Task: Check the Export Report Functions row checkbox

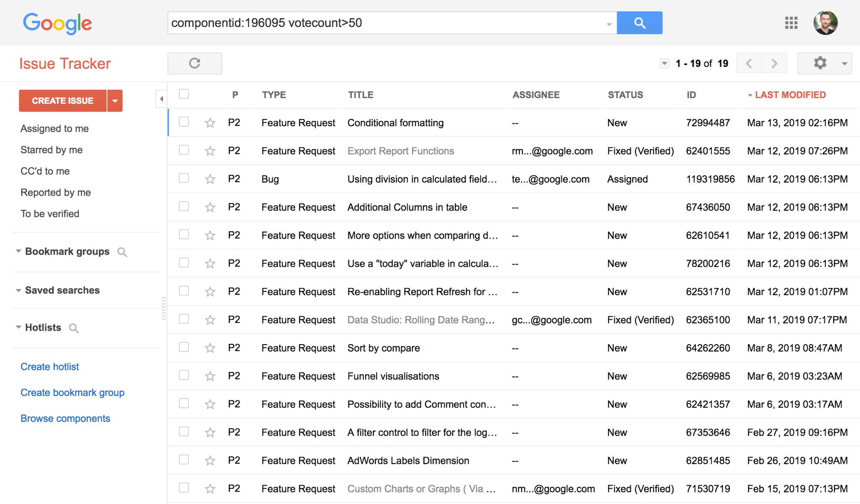Action: 184,150
